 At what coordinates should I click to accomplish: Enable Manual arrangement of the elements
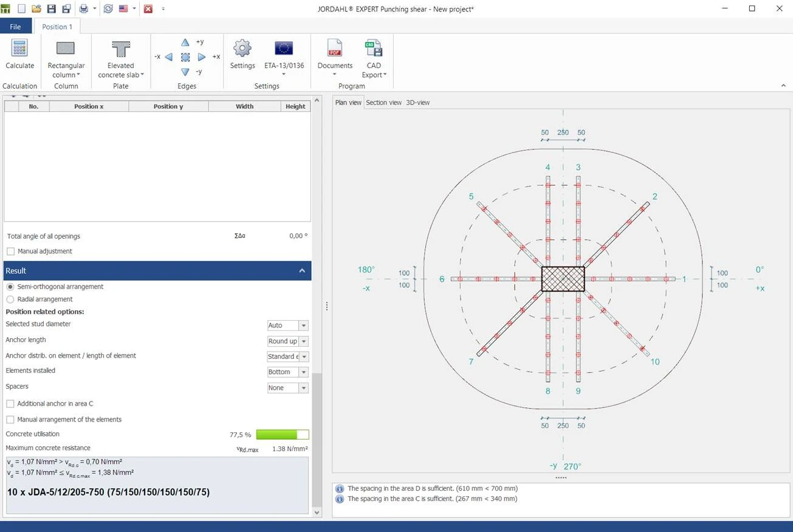(10, 420)
